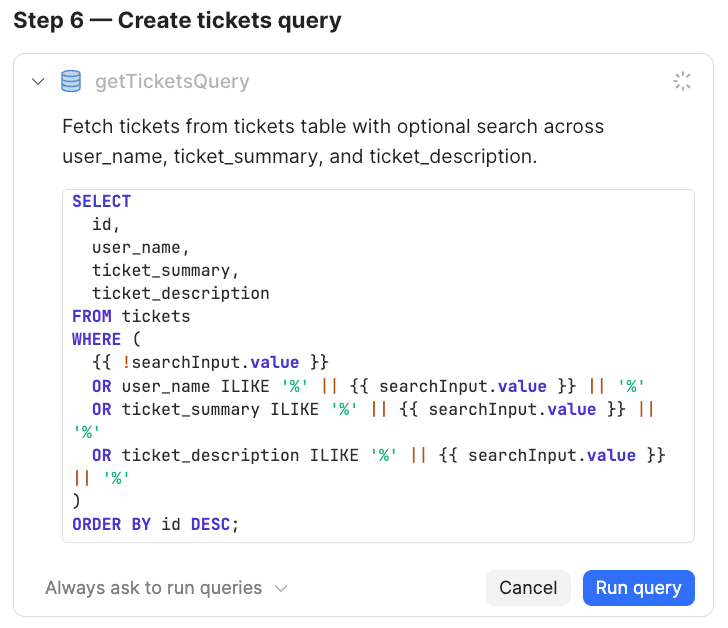Click the database icon beside getTicketsQuery
The image size is (728, 628).
[71, 82]
